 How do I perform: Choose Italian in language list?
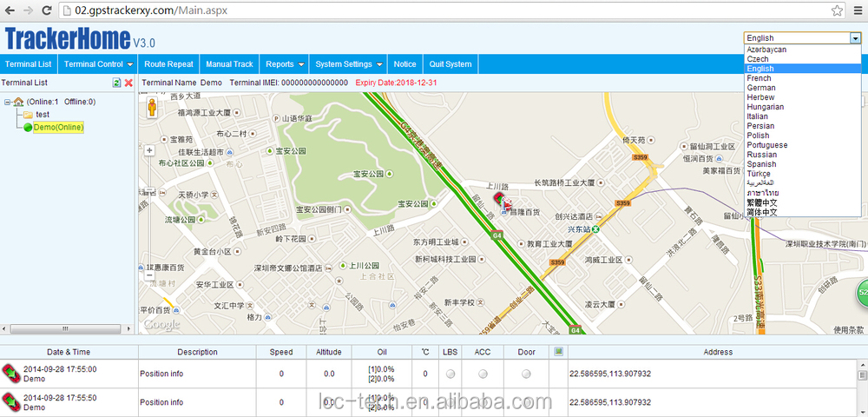pyautogui.click(x=802, y=116)
